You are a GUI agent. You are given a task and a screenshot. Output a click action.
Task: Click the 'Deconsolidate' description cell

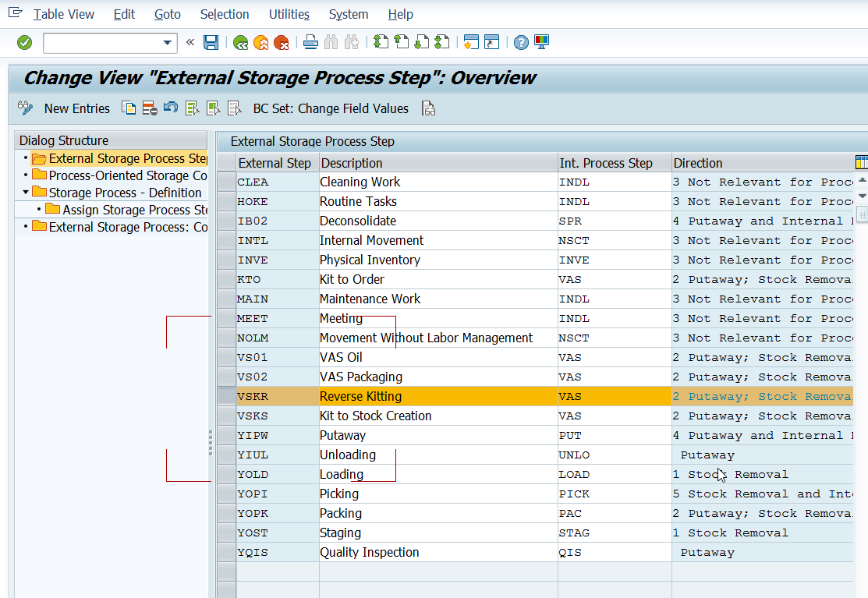coord(438,221)
